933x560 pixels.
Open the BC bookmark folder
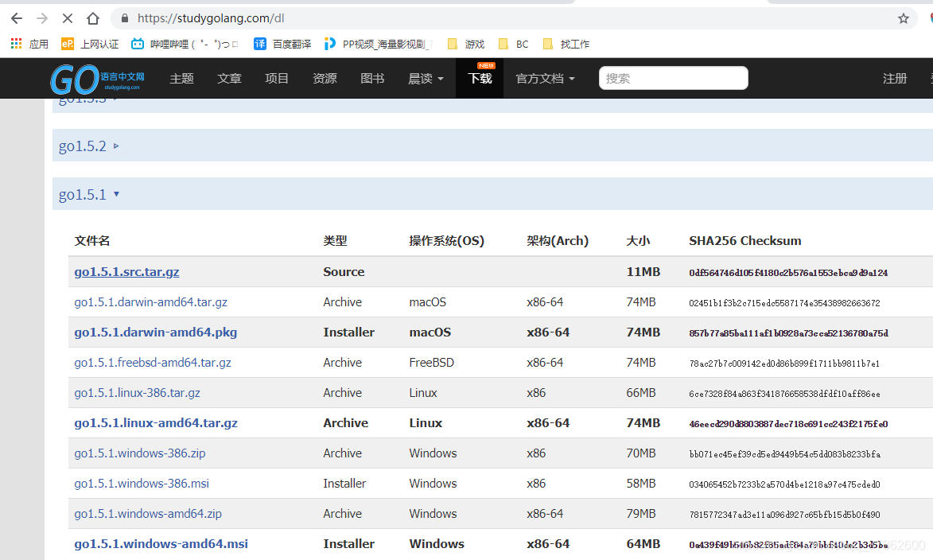[514, 44]
